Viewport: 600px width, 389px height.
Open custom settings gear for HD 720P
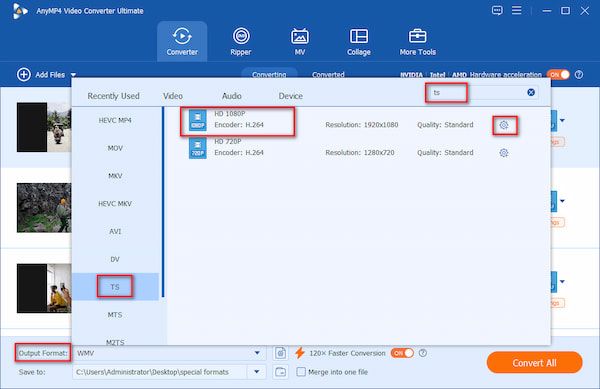click(x=504, y=153)
